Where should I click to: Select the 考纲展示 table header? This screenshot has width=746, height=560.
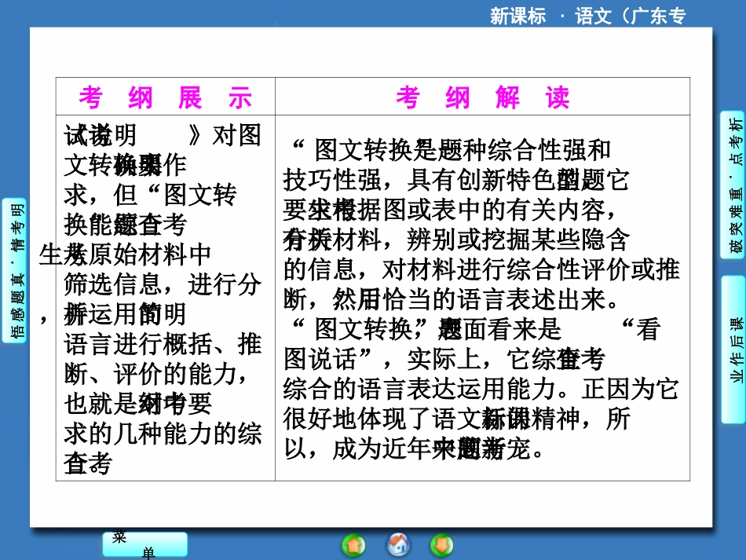[166, 97]
